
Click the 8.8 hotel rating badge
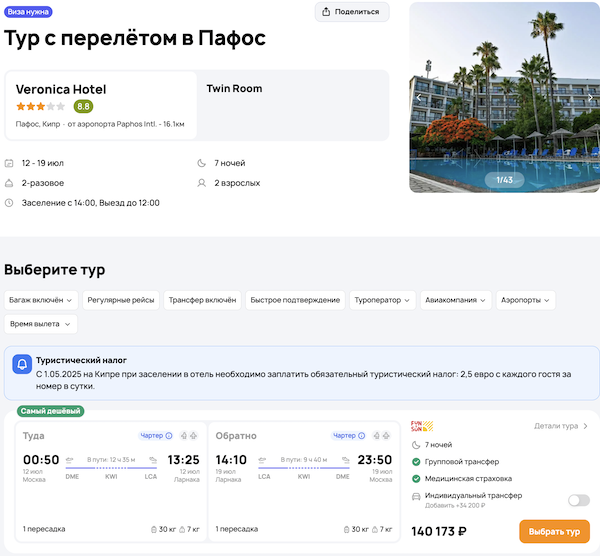click(83, 106)
